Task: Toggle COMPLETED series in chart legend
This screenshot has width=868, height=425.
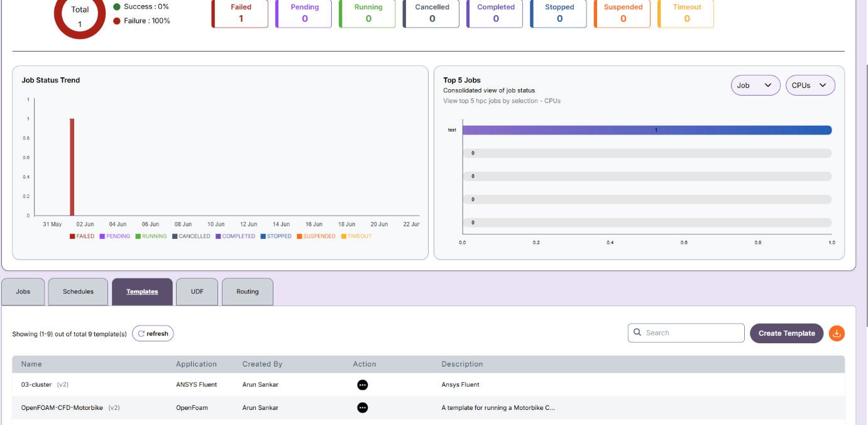Action: [235, 236]
